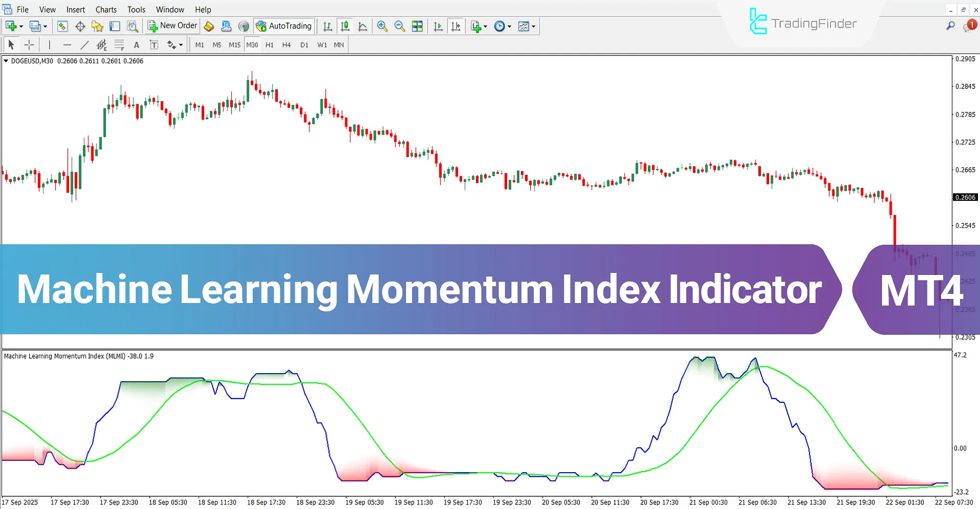This screenshot has height=509, width=980.
Task: Select the Text annotation tool
Action: click(x=136, y=44)
